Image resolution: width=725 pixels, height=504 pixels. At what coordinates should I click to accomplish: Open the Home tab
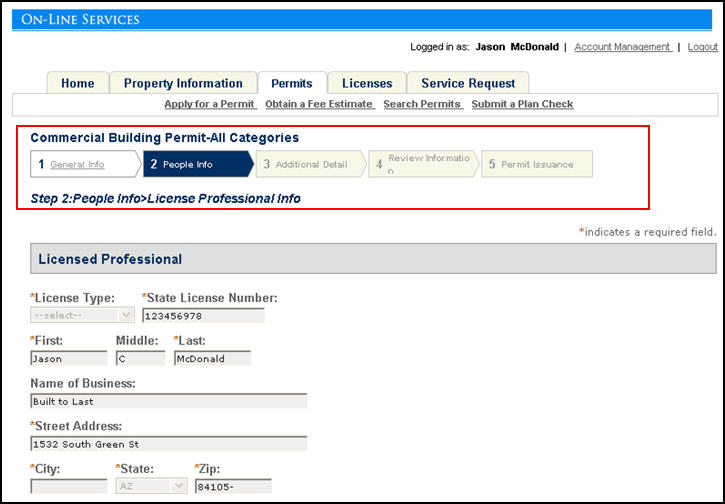click(x=77, y=83)
